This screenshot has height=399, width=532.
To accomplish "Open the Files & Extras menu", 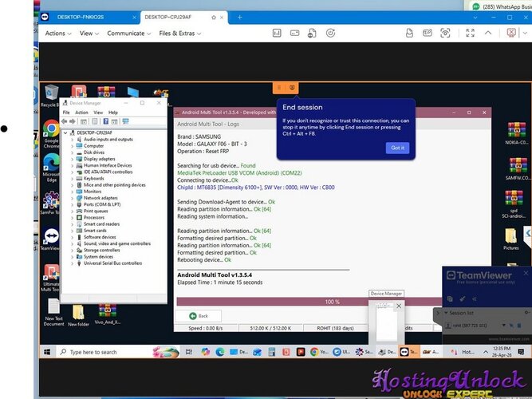I will 179,34.
